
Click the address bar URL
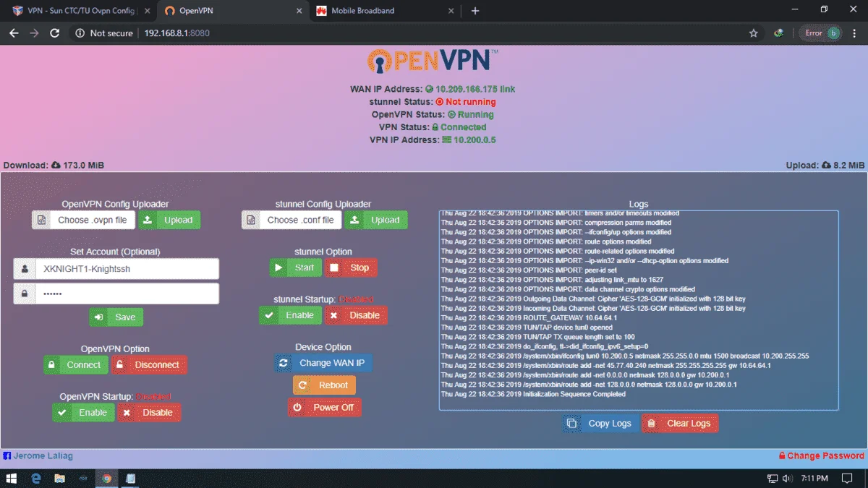pos(176,33)
